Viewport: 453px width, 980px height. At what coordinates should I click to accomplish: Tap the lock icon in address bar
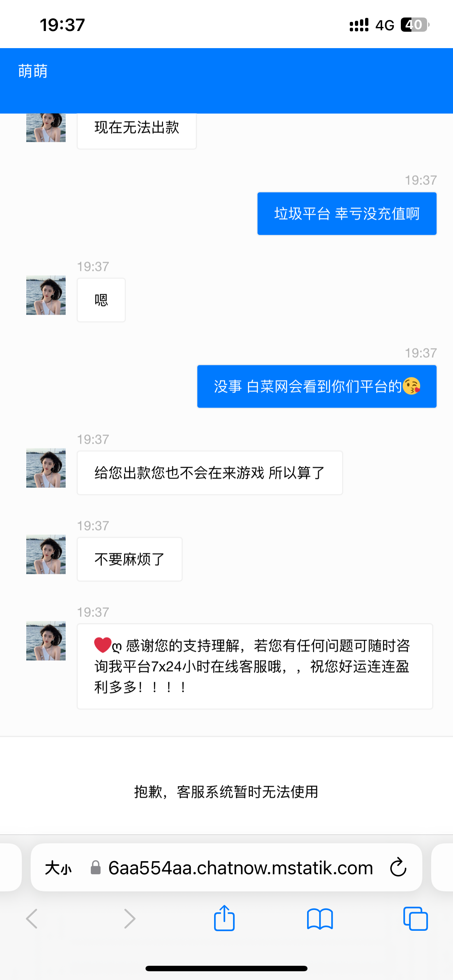(x=96, y=868)
